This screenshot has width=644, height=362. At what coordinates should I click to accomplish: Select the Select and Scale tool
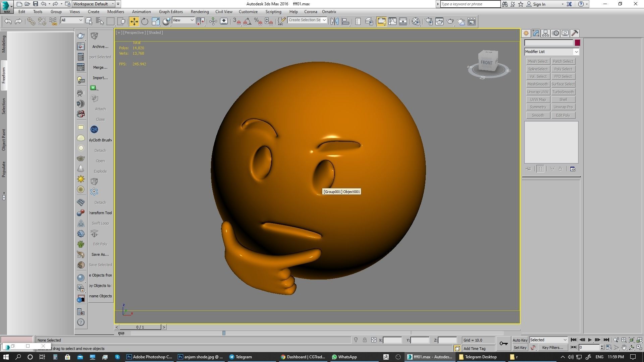156,21
